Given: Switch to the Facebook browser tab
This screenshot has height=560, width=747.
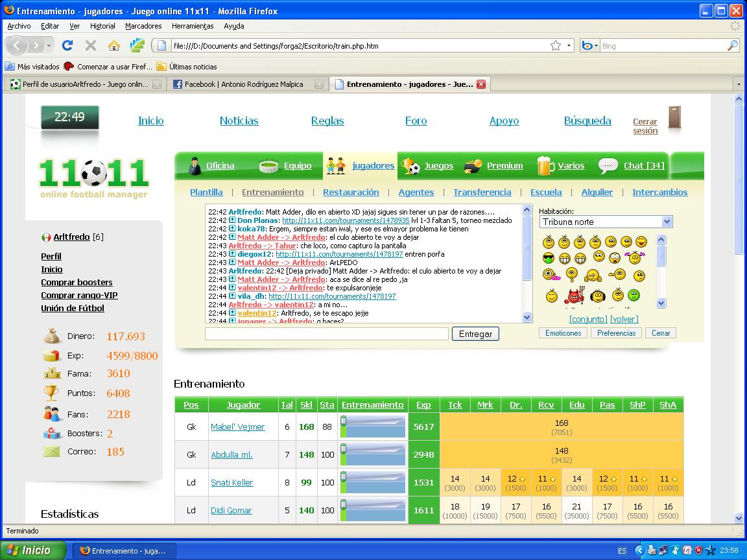Looking at the screenshot, I should 247,84.
